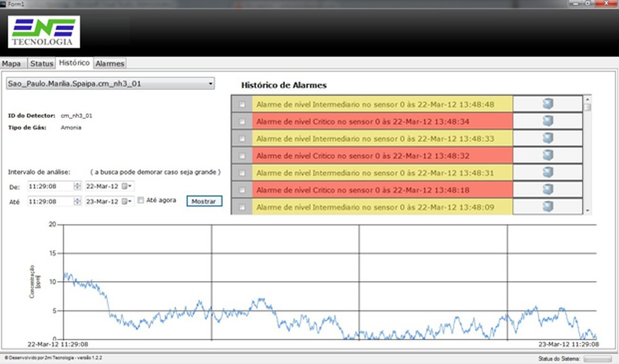Adjust the 'De' time spinner arrows
The image size is (619, 364).
coord(77,186)
